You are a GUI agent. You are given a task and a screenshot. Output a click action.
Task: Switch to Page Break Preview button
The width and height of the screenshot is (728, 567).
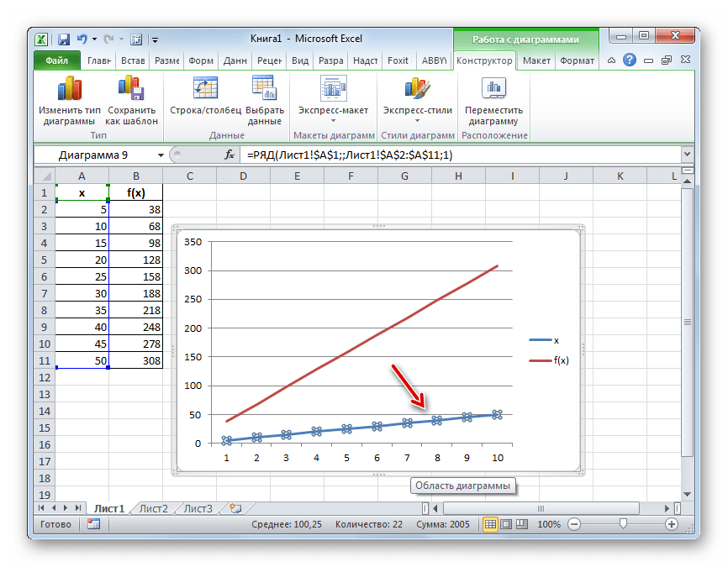(x=522, y=524)
